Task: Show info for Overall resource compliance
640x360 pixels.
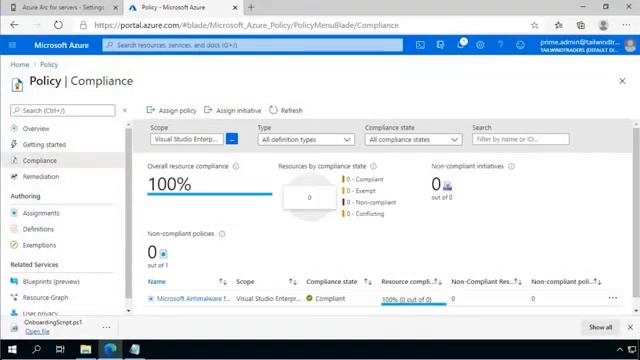Action: [236, 166]
